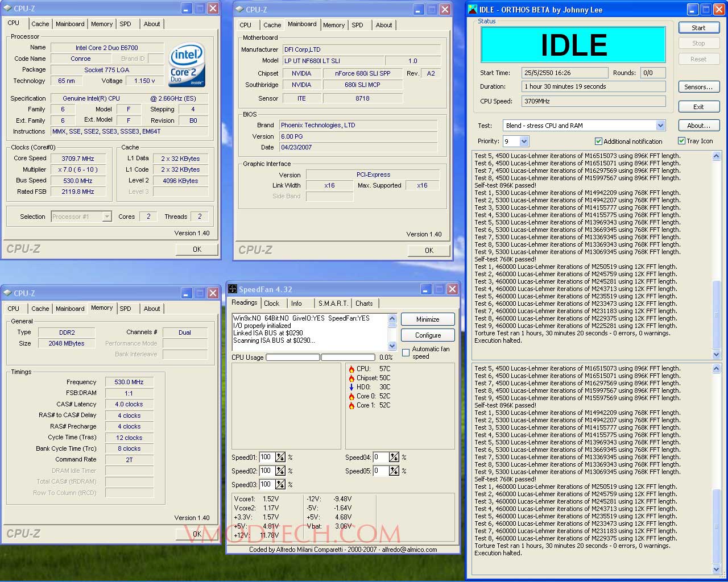Enable Automatic fan speed in SpeedFan
Screen dimensions: 728x582
pos(406,353)
